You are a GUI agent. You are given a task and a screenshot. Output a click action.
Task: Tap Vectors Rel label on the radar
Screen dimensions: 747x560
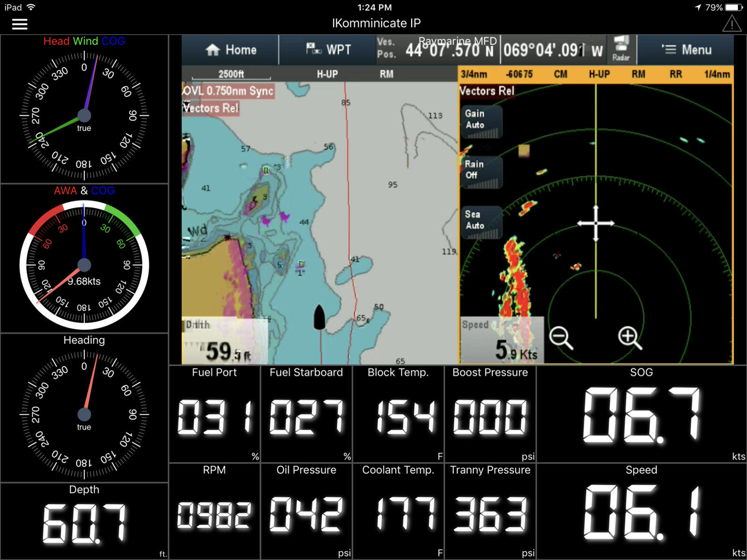[487, 91]
